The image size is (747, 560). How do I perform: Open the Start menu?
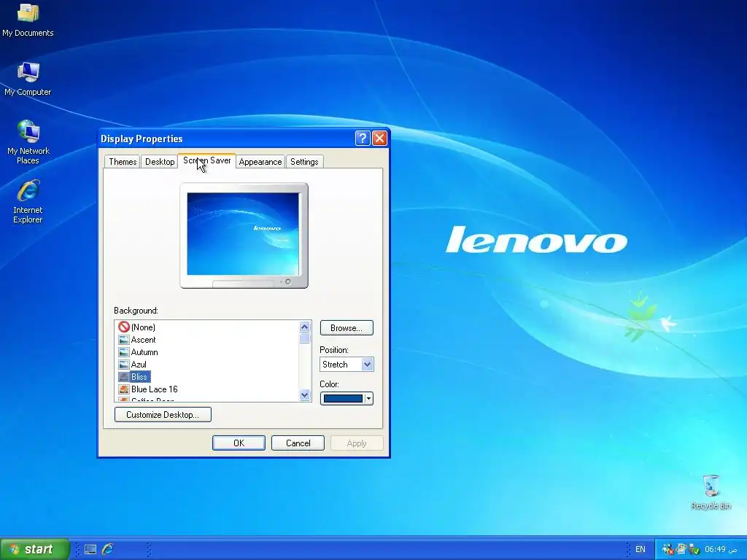(x=35, y=549)
